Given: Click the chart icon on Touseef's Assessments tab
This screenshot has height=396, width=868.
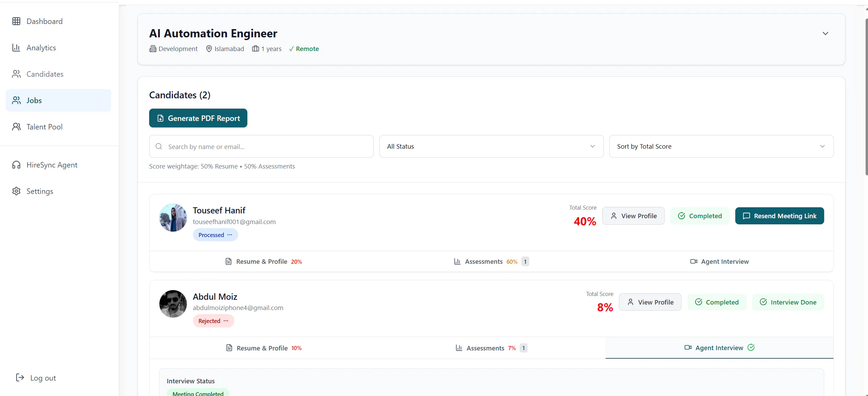Looking at the screenshot, I should click(x=457, y=261).
